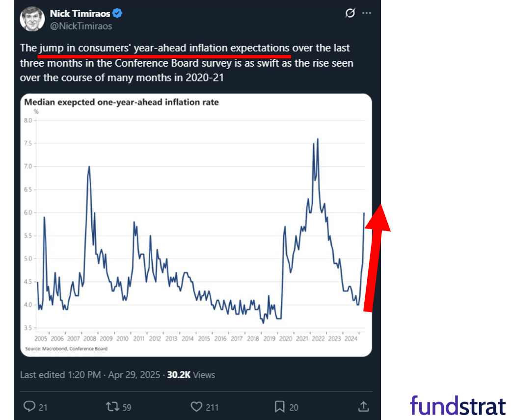Viewport: 513px width, 420px height.
Task: Like the tweet with heart icon
Action: [x=196, y=407]
